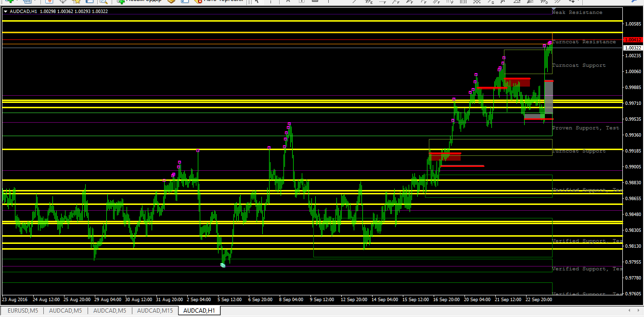Switch to the EURUSD,M5 chart tab
Image resolution: width=644 pixels, height=317 pixels.
click(x=22, y=311)
